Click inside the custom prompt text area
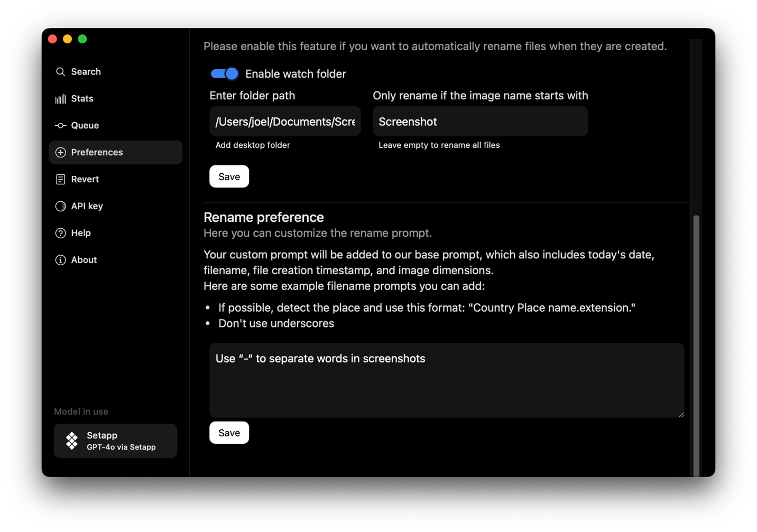Screen dimensions: 757x532 point(447,380)
